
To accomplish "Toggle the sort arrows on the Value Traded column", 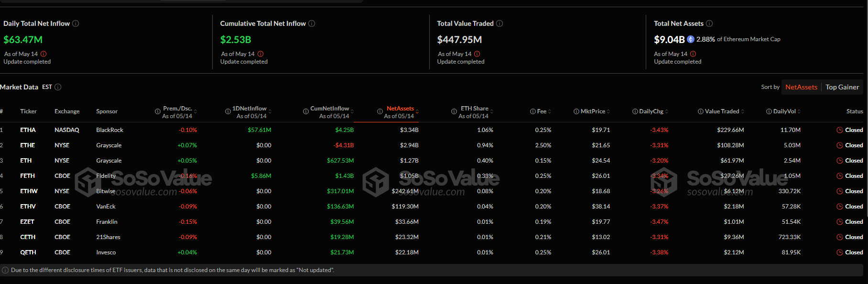I will (743, 111).
